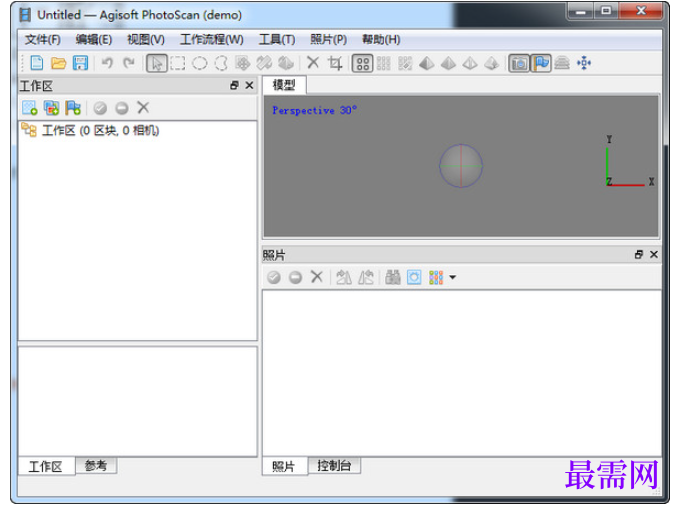Click the binoculars icon in 照片 toolbar
This screenshot has height=506, width=677.
point(392,277)
